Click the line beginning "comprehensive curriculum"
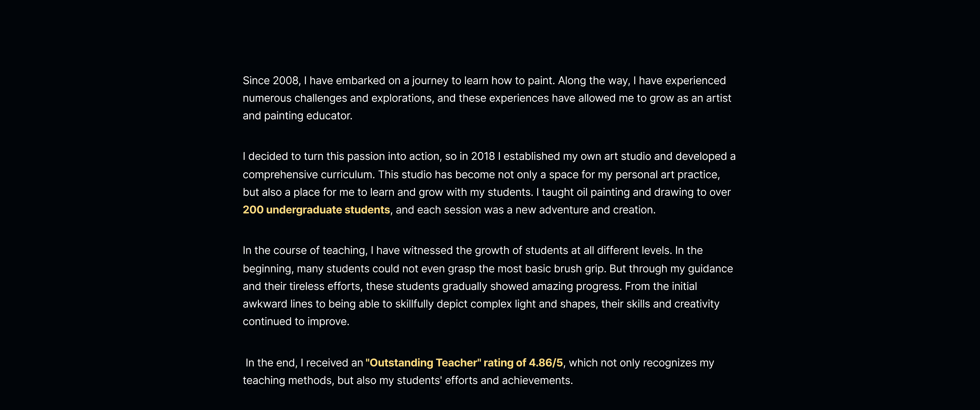This screenshot has height=410, width=980. (481, 174)
